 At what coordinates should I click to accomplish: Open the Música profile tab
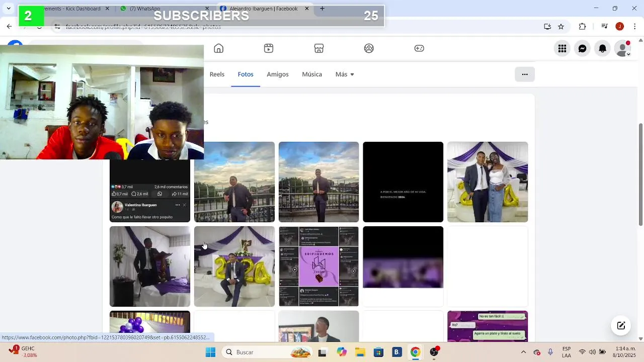312,74
